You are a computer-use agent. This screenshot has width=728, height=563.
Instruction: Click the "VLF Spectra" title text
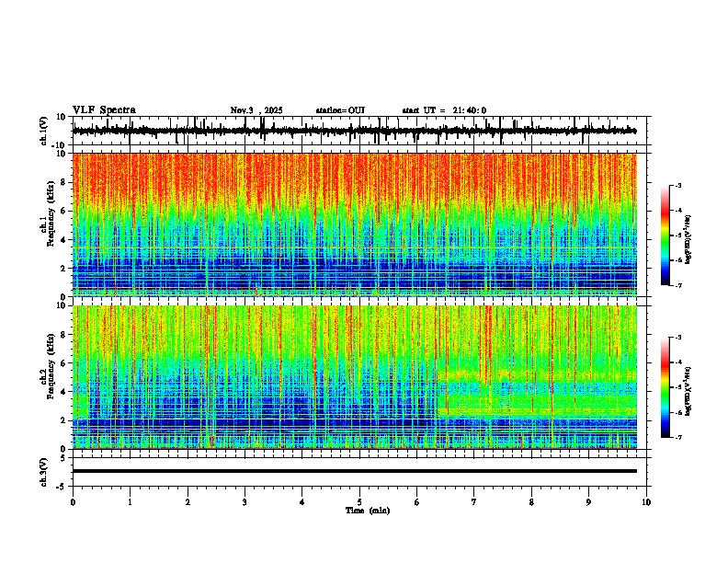point(104,110)
